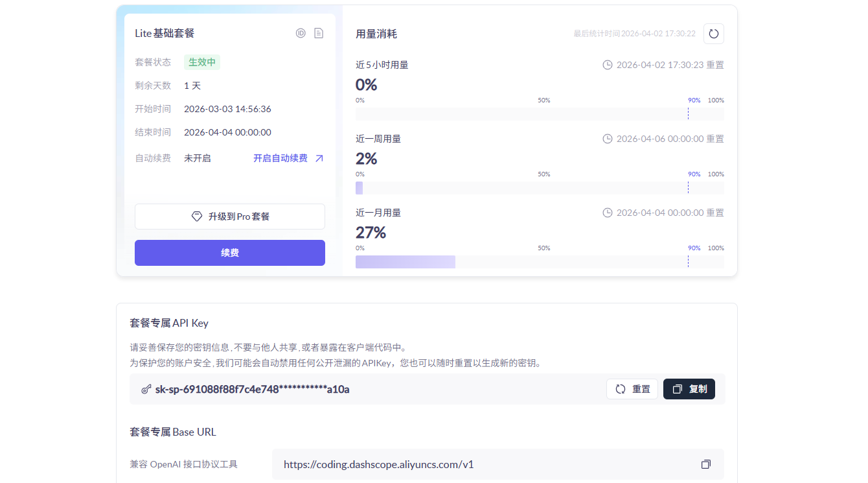Copy the Base URL using its copy icon
The height and width of the screenshot is (483, 868).
coord(705,464)
